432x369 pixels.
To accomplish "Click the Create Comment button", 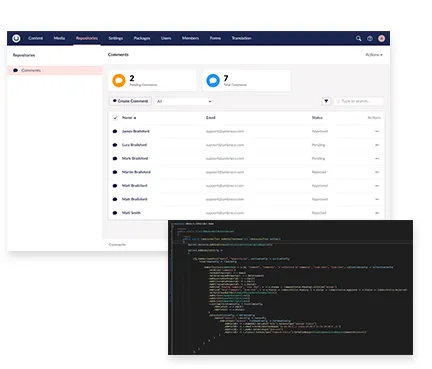I will [x=130, y=101].
